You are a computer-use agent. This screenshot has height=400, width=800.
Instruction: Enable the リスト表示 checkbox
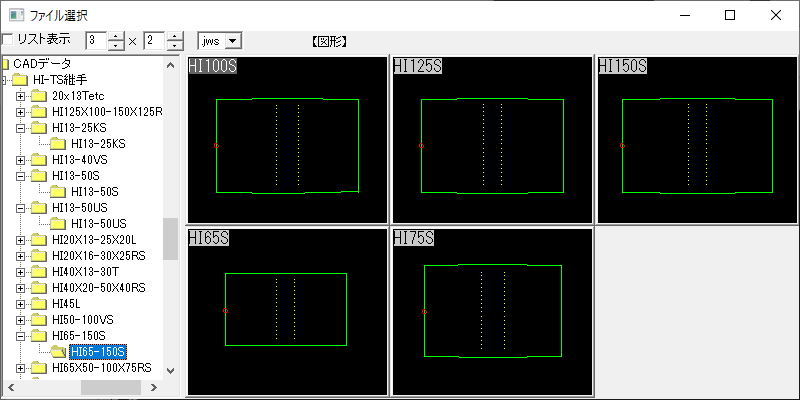(x=8, y=40)
